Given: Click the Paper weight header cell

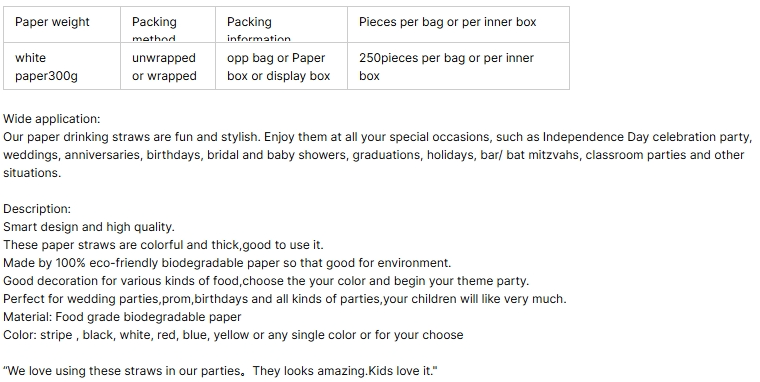Looking at the screenshot, I should 62,24.
